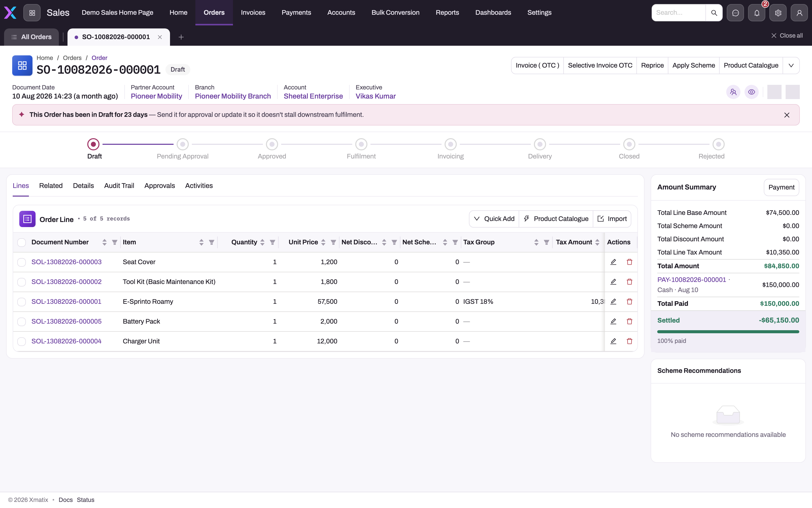Open the Payments menu

click(x=296, y=13)
